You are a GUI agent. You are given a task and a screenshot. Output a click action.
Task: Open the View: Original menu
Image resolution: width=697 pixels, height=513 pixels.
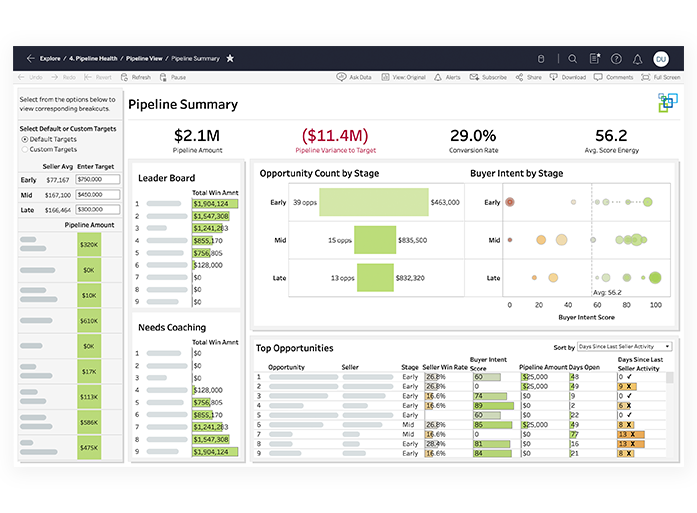pos(403,77)
